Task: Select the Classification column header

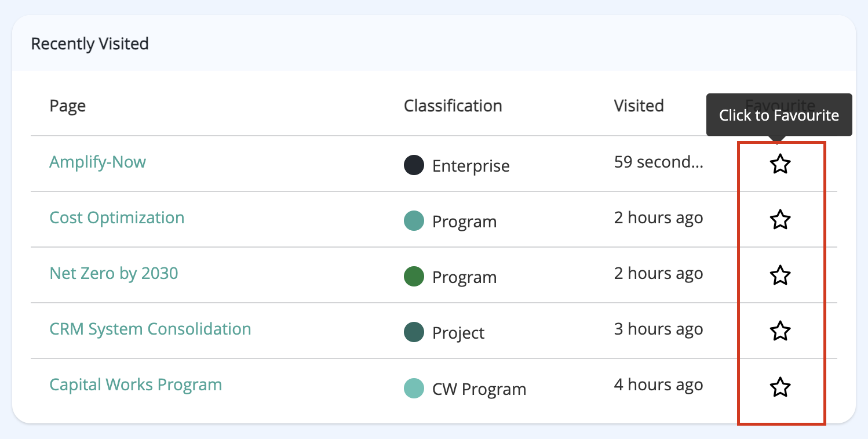Action: tap(453, 106)
